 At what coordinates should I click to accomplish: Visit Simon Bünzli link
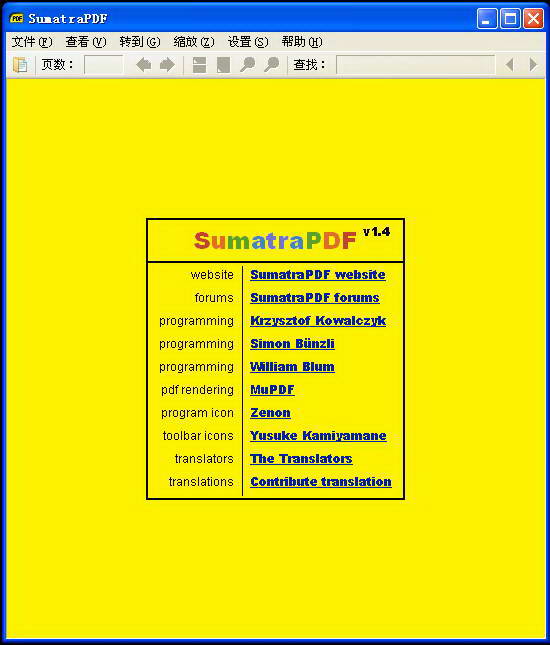[292, 344]
